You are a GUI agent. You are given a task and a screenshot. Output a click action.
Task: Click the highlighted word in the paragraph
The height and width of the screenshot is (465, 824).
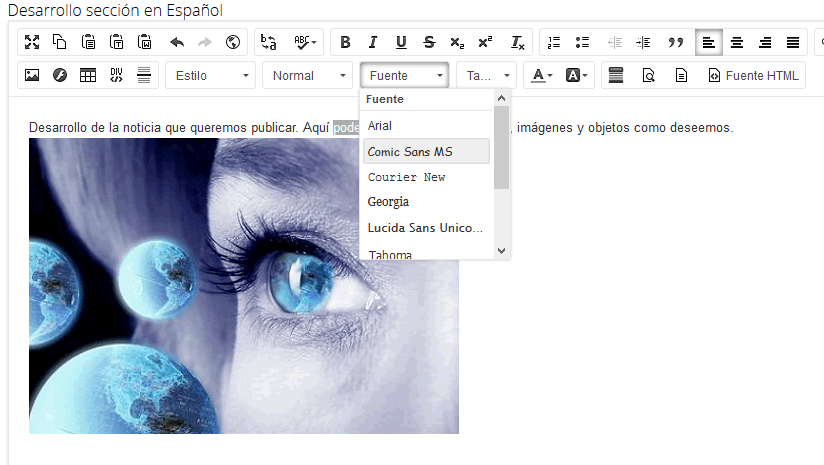pyautogui.click(x=346, y=128)
